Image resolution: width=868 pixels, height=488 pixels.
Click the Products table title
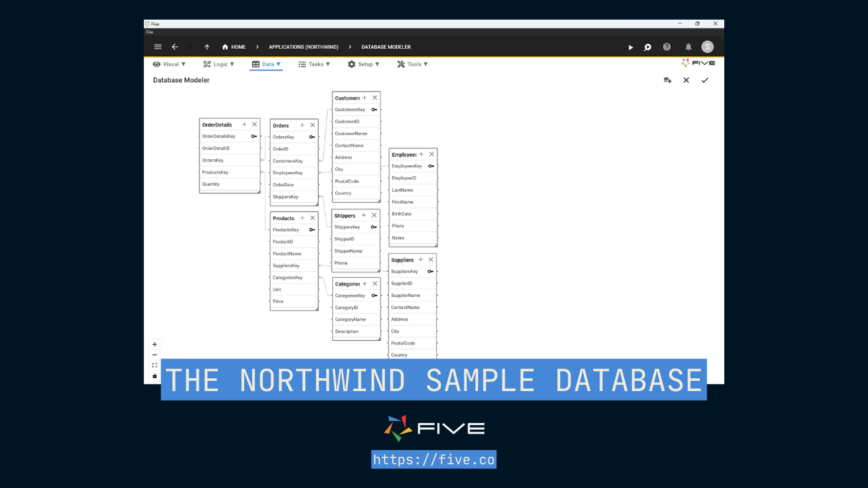[283, 218]
